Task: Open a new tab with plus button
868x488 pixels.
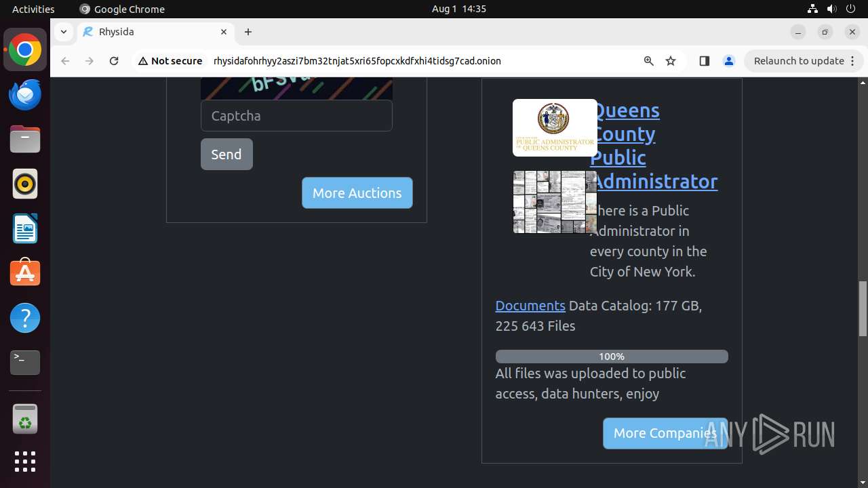Action: (248, 32)
